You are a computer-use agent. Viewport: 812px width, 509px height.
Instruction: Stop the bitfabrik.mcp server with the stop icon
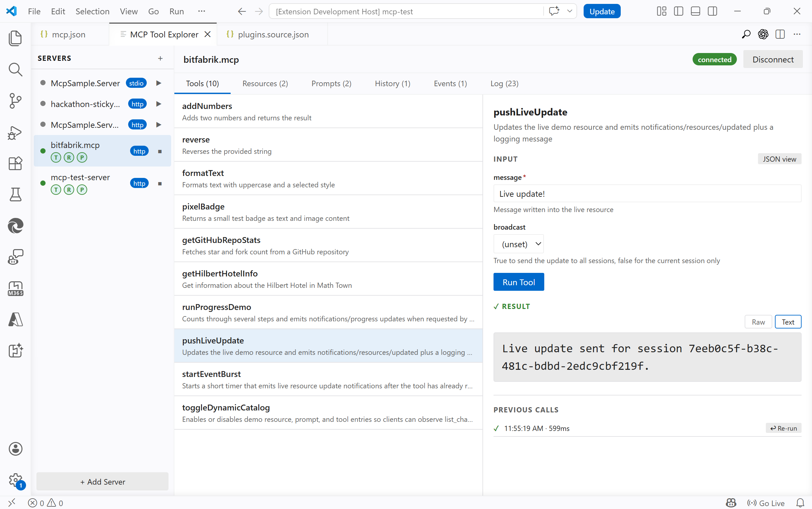coord(160,151)
